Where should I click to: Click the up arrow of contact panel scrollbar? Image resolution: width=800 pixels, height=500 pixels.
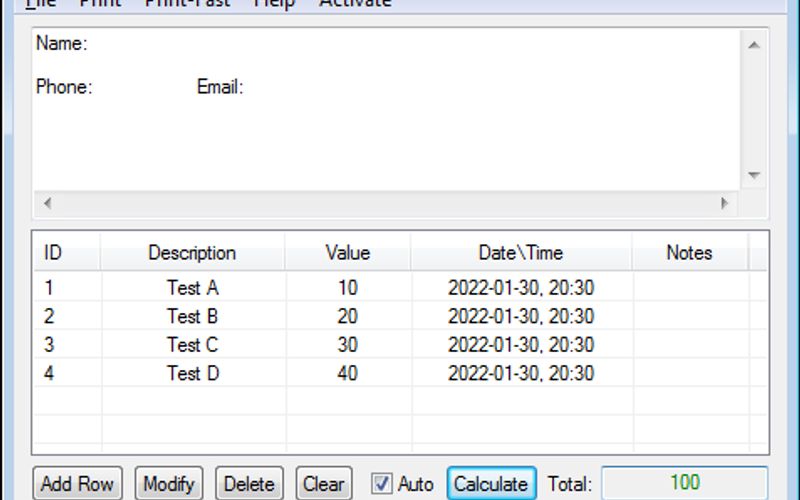pyautogui.click(x=754, y=44)
